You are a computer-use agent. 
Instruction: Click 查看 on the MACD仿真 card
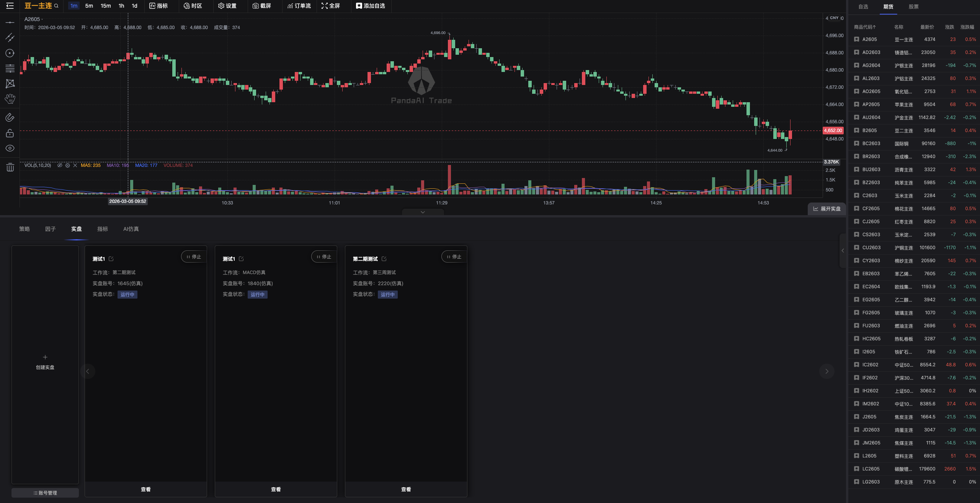(276, 489)
